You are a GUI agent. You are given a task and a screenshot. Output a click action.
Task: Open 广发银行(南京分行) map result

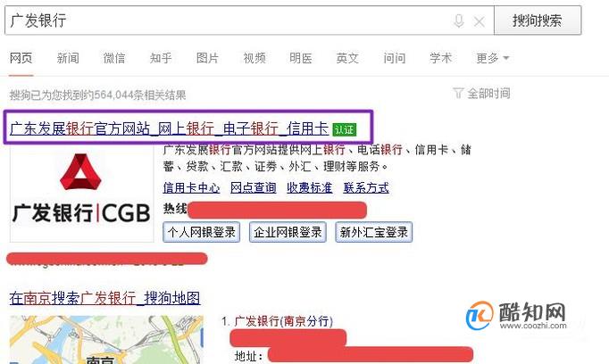pyautogui.click(x=284, y=321)
